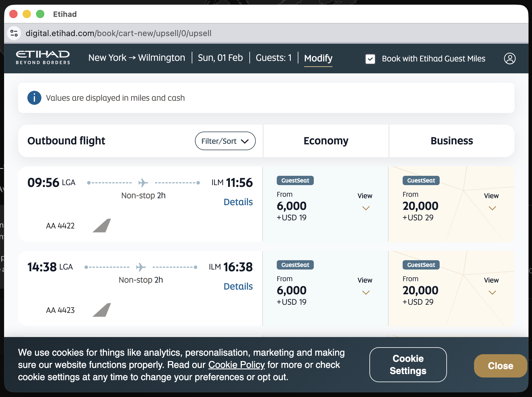This screenshot has height=397, width=532.
Task: Open Details for flight AA 4422
Action: pos(238,202)
